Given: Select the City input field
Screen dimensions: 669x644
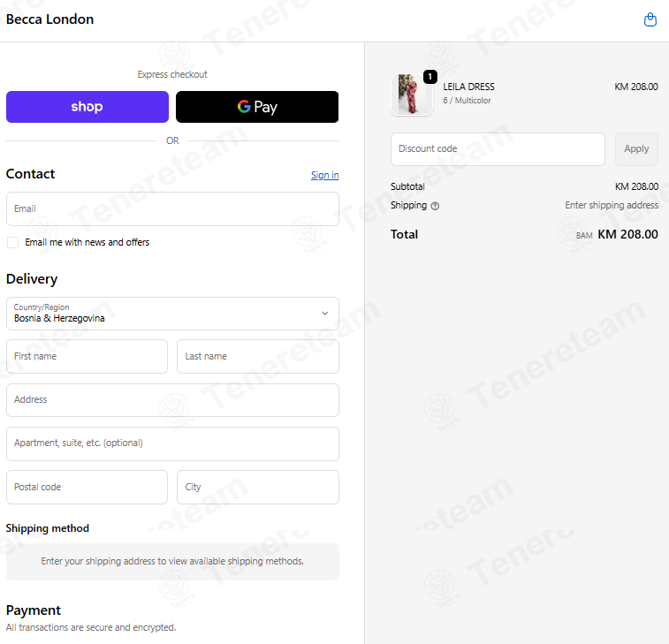Looking at the screenshot, I should pyautogui.click(x=258, y=487).
